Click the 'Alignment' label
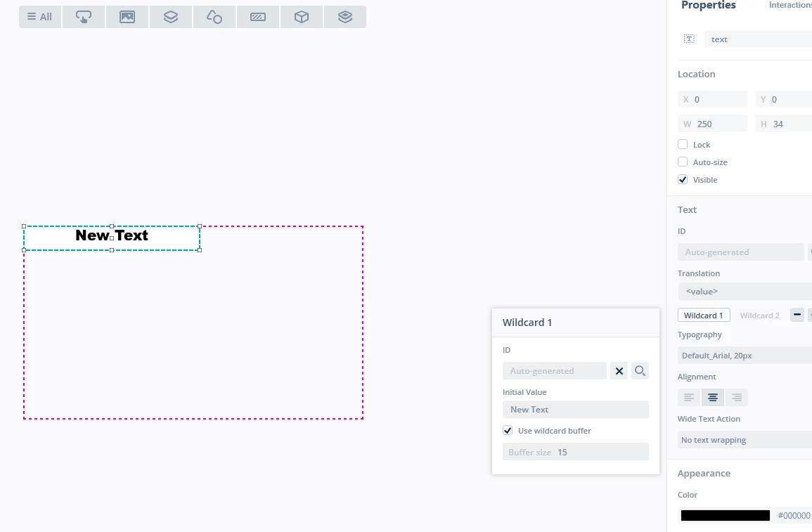812x532 pixels. [x=697, y=377]
